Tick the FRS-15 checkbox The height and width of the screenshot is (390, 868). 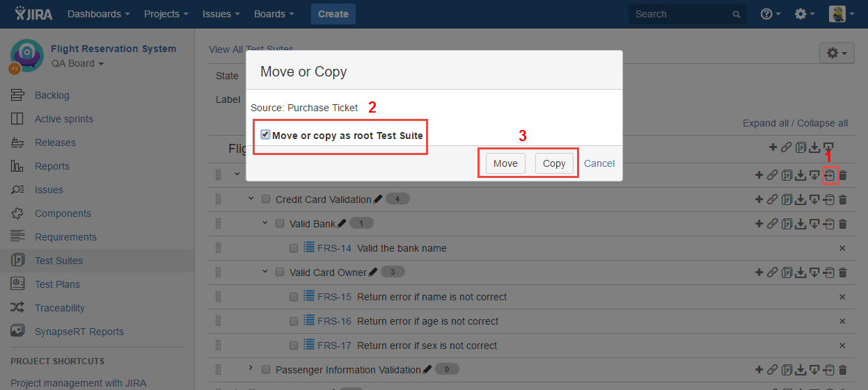click(294, 297)
